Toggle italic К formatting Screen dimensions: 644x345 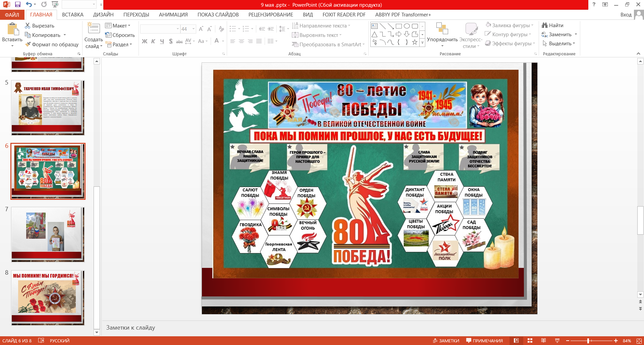(153, 41)
